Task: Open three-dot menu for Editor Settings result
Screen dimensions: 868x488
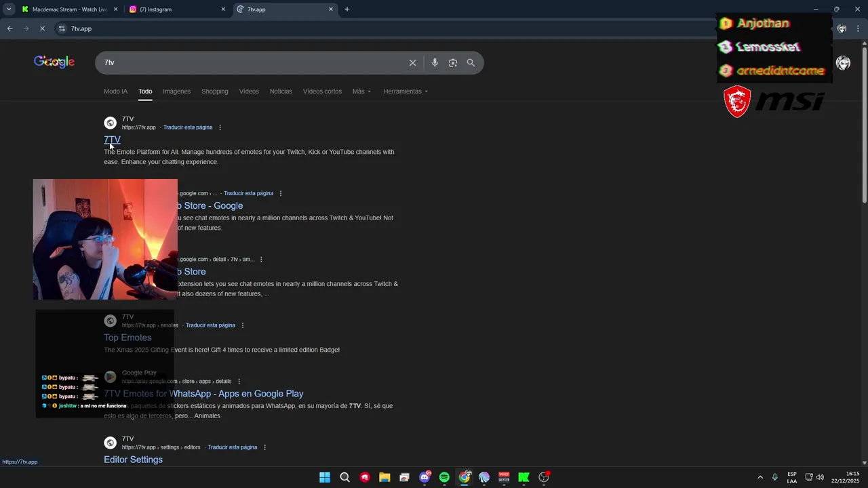Action: 264,447
